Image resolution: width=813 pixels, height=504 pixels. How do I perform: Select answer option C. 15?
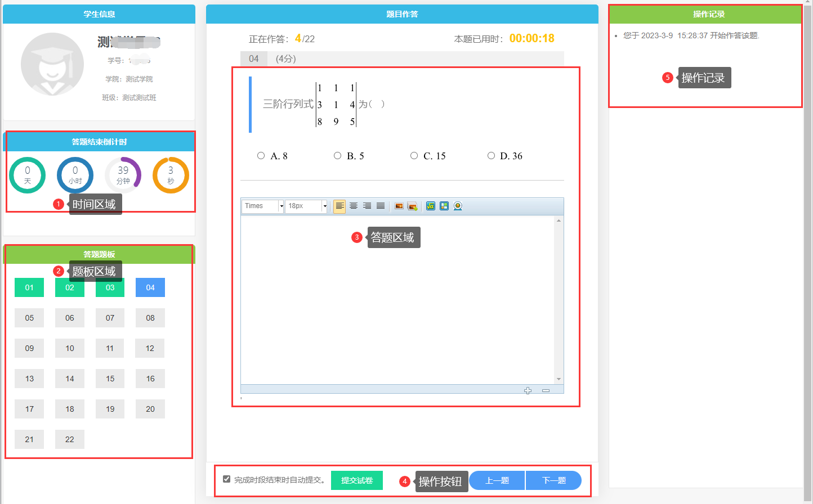point(414,156)
